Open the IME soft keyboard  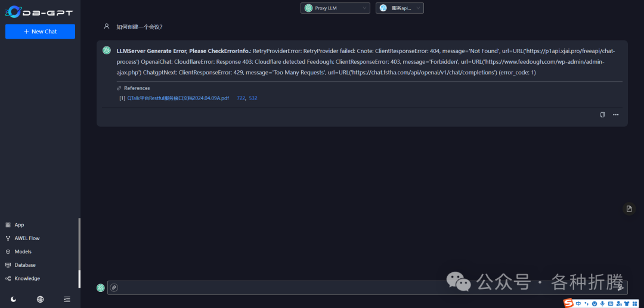[x=611, y=303]
